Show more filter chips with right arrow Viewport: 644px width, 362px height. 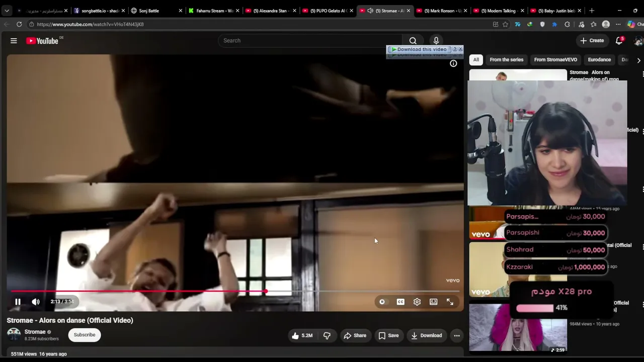click(638, 60)
